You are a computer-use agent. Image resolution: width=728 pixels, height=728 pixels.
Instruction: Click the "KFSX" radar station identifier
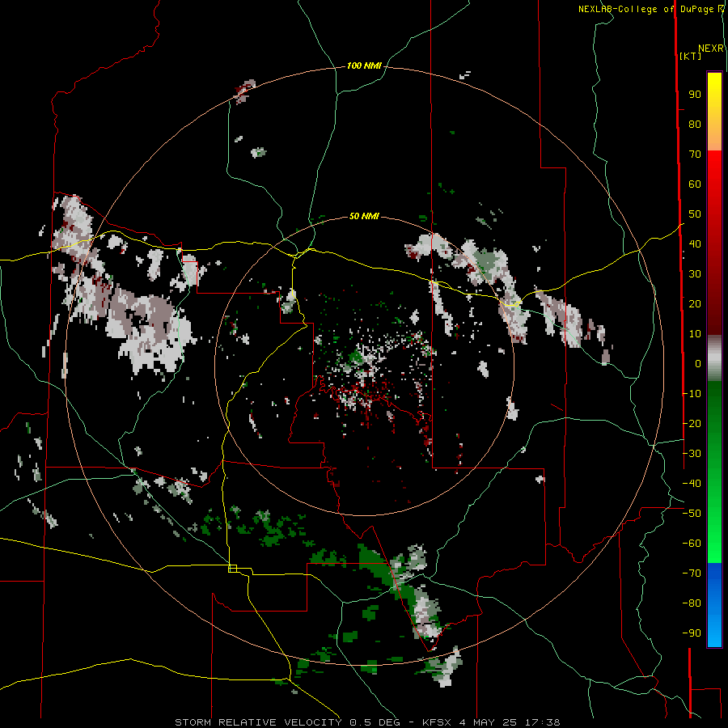[x=437, y=722]
